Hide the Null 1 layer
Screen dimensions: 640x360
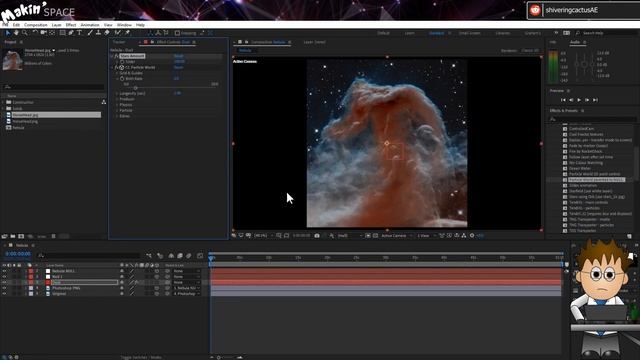click(4, 277)
